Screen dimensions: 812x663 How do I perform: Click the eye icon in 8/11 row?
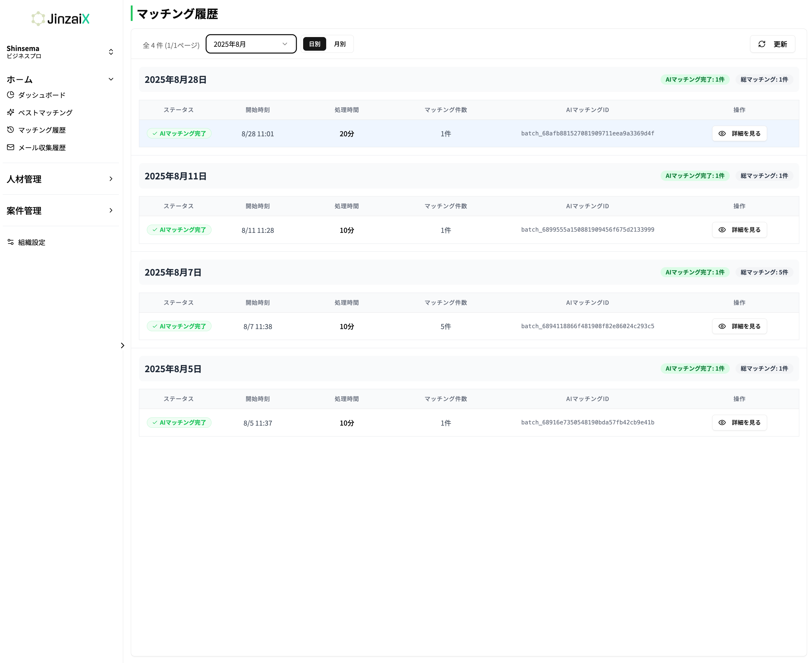click(x=722, y=230)
